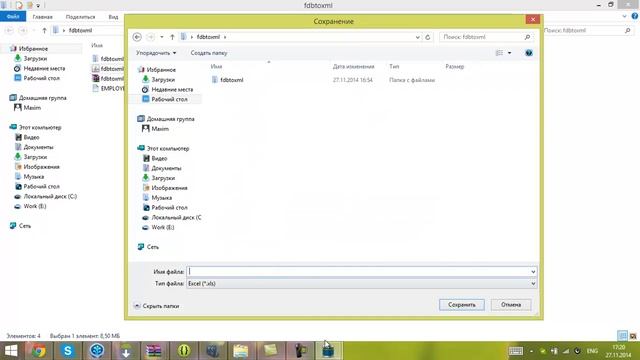The width and height of the screenshot is (640, 360).
Task: Sort by Имя column in dialog
Action: (x=216, y=67)
